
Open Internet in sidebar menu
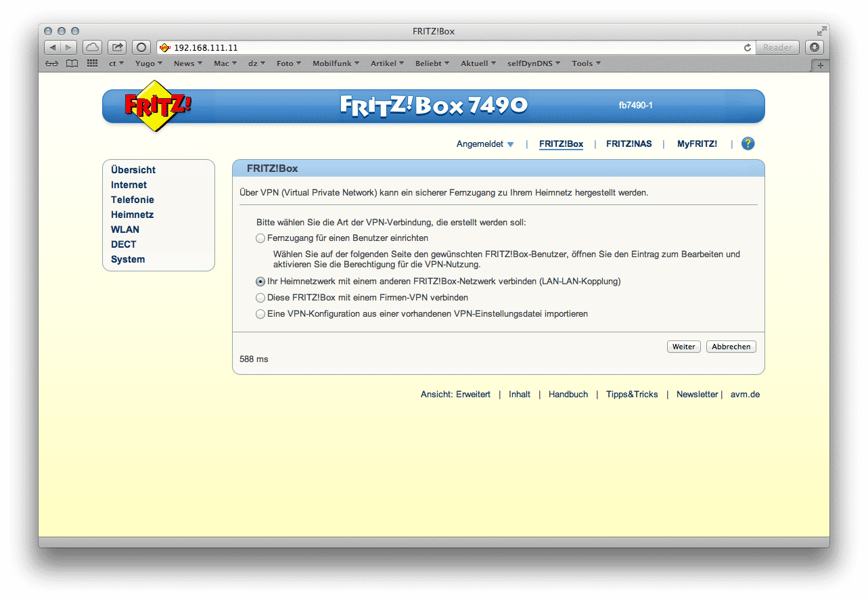129,185
